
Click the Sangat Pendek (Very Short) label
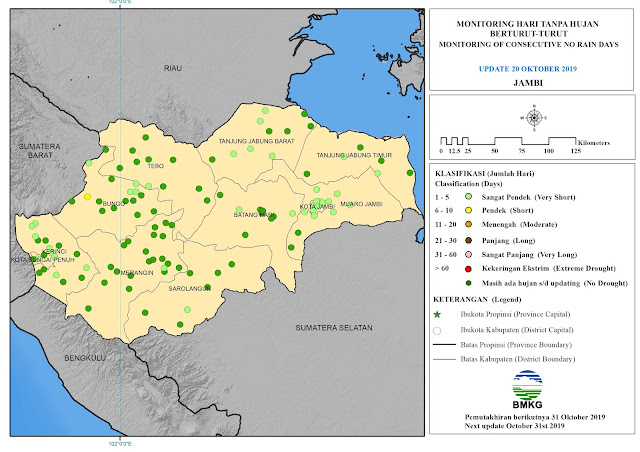click(529, 197)
